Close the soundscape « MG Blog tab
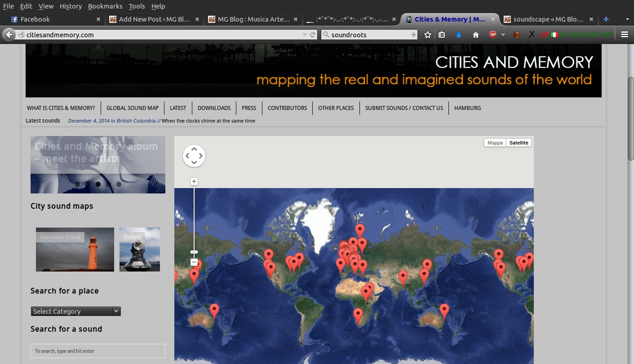634x364 pixels. (591, 19)
